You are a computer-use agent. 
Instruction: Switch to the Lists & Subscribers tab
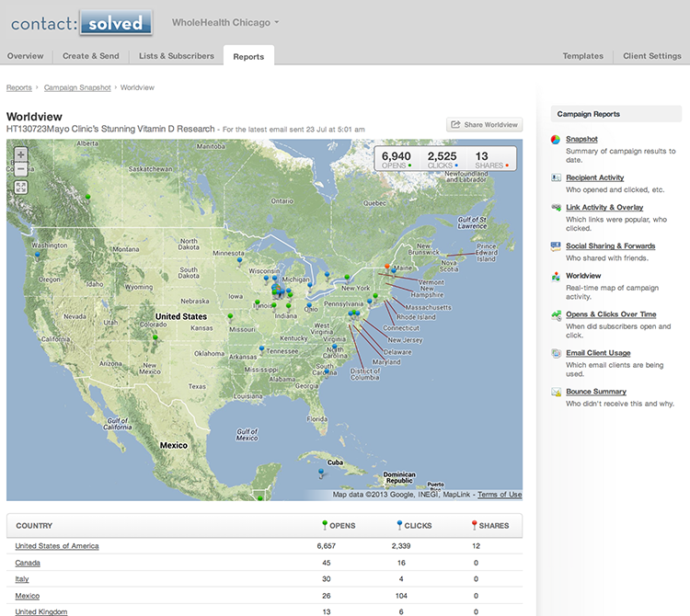click(176, 56)
